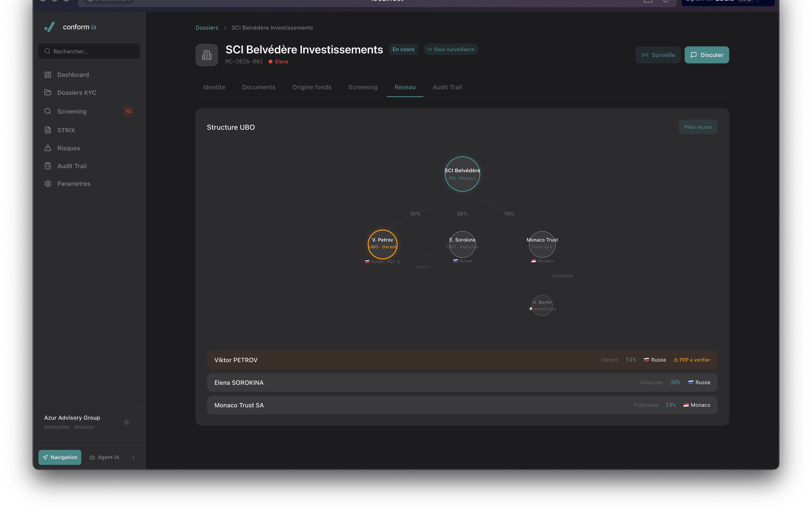Open Parametres gear icon
The height and width of the screenshot is (513, 812).
[x=48, y=184]
